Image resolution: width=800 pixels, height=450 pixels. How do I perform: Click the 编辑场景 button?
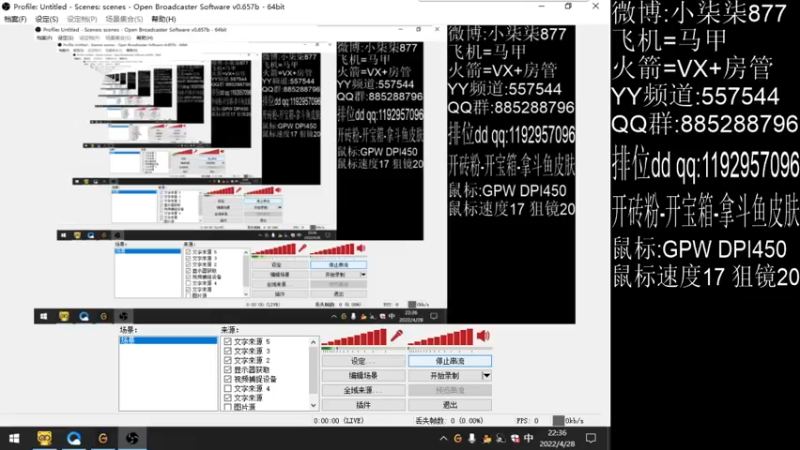(363, 376)
